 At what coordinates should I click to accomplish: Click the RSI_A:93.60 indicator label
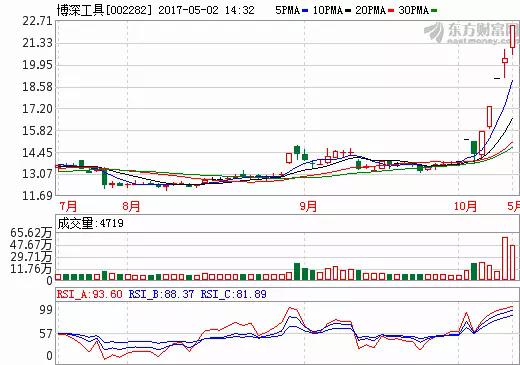(x=89, y=294)
